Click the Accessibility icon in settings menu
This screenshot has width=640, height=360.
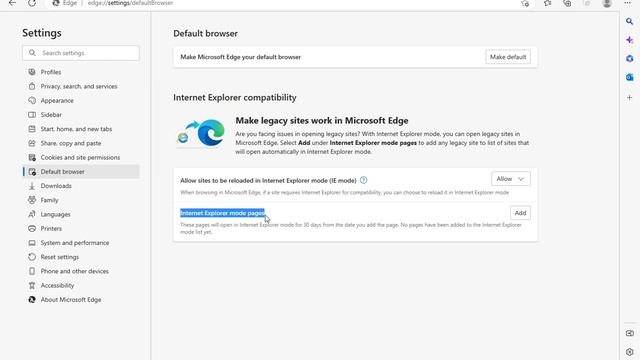[x=32, y=285]
